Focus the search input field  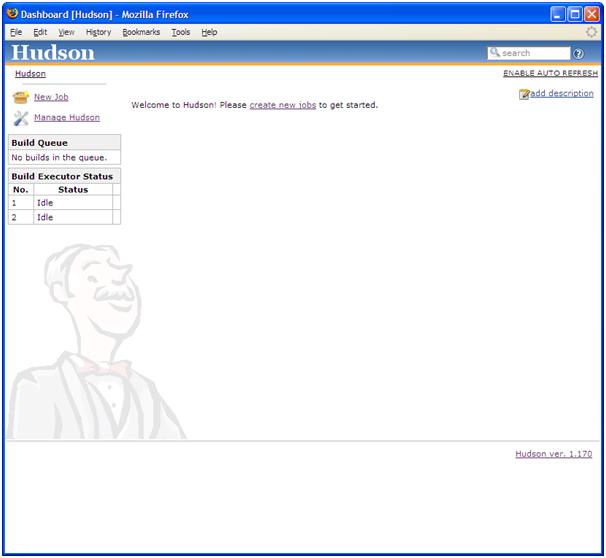[529, 53]
